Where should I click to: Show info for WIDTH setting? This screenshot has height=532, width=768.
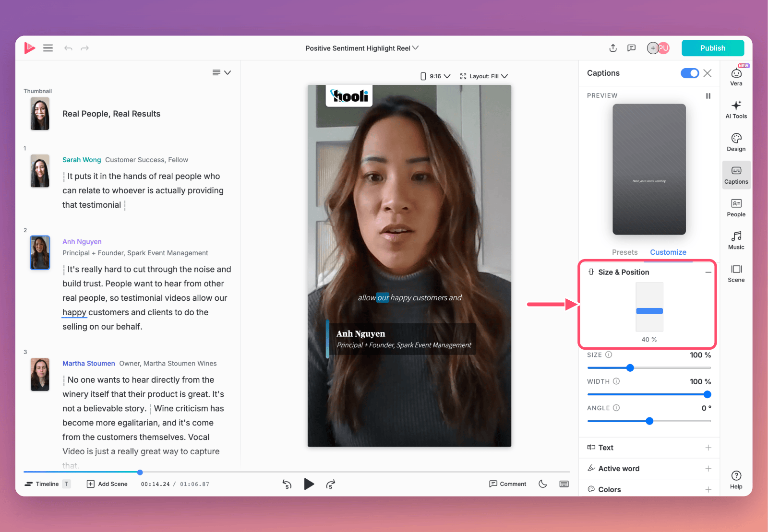616,381
